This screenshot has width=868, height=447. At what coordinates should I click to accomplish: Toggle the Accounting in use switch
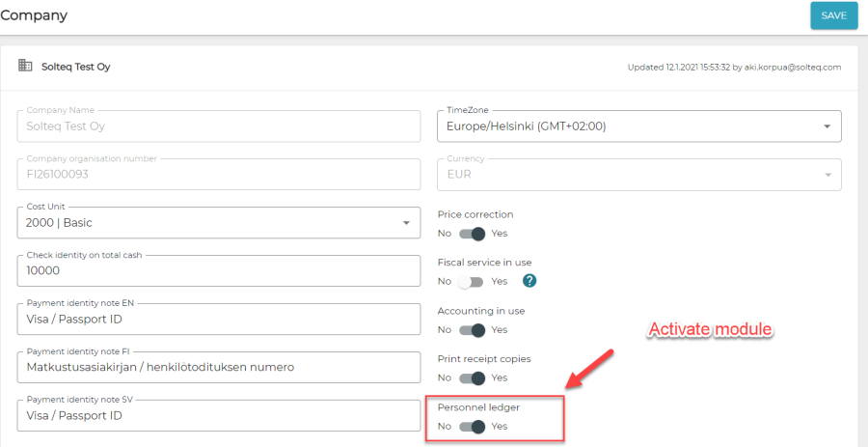[x=472, y=329]
